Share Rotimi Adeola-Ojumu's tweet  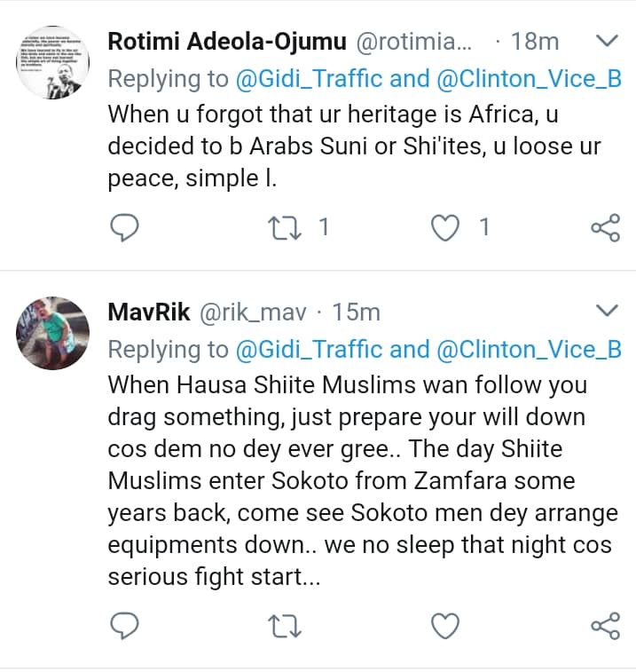tap(605, 228)
